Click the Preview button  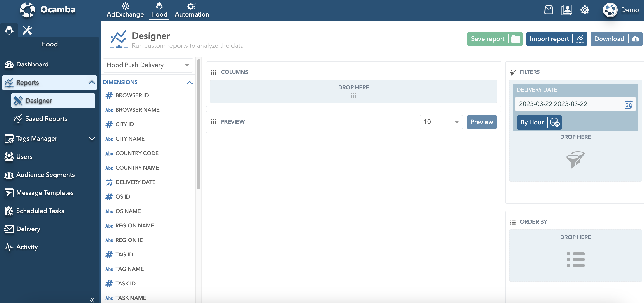click(x=482, y=121)
